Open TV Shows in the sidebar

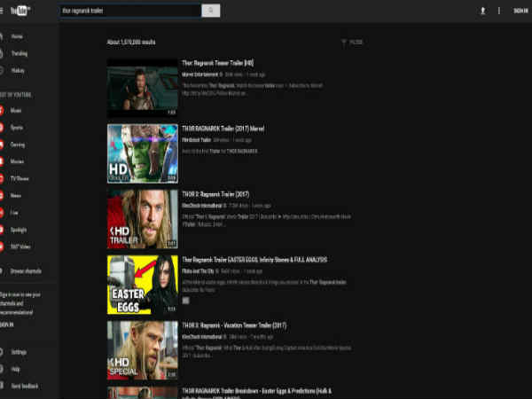click(20, 178)
